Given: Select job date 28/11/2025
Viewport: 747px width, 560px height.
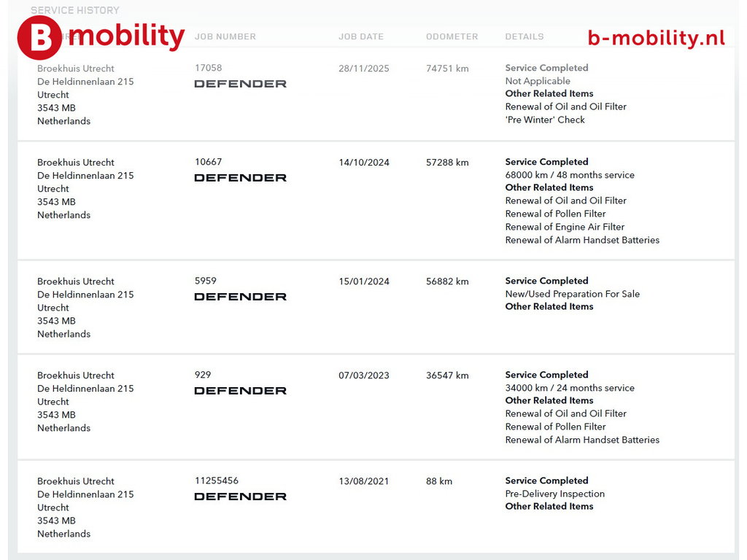Looking at the screenshot, I should point(364,69).
